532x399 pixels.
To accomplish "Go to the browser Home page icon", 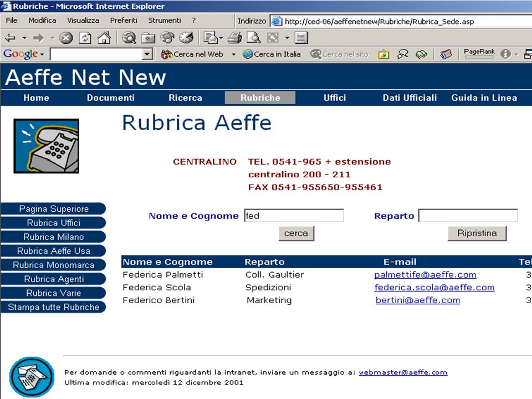I will [104, 38].
